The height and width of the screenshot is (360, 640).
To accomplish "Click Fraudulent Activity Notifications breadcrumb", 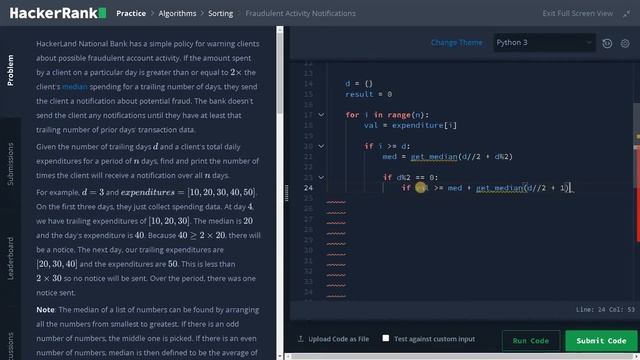I will tap(300, 13).
